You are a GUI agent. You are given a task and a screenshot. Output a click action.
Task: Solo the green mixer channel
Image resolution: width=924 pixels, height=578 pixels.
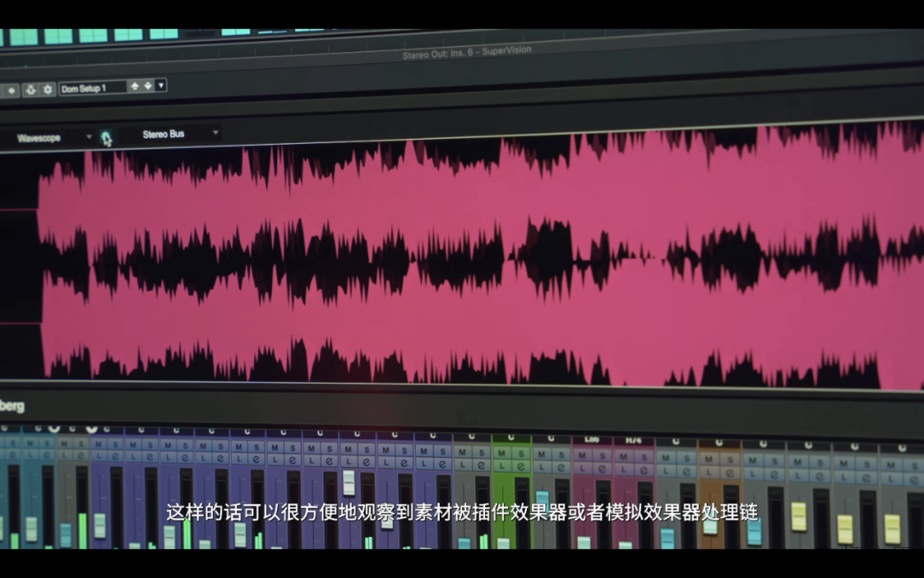(x=521, y=454)
